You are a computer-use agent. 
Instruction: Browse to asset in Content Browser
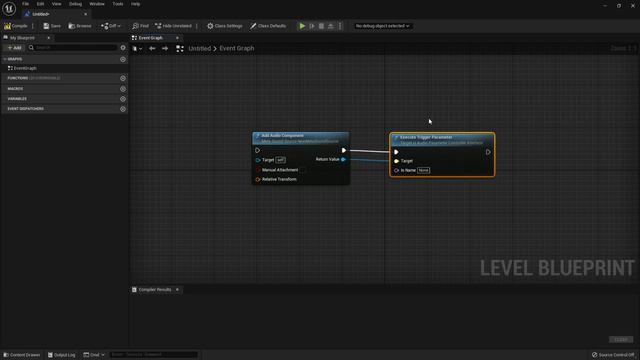(x=80, y=26)
